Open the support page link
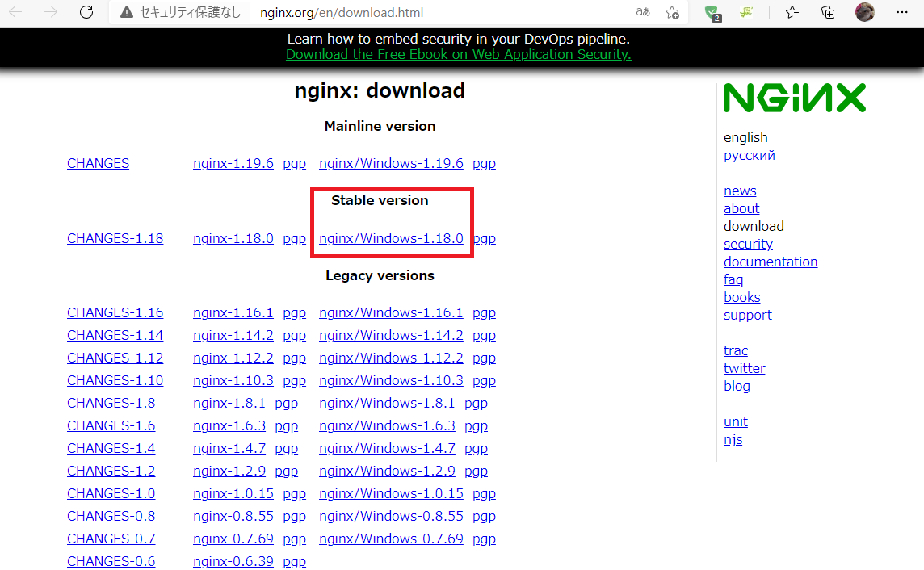 pyautogui.click(x=747, y=316)
